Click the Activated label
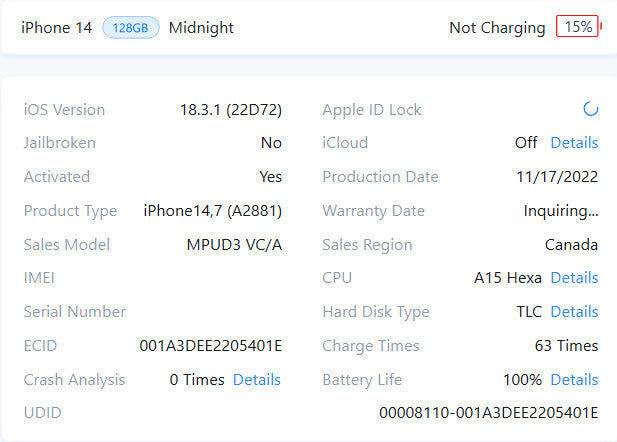 coord(57,177)
